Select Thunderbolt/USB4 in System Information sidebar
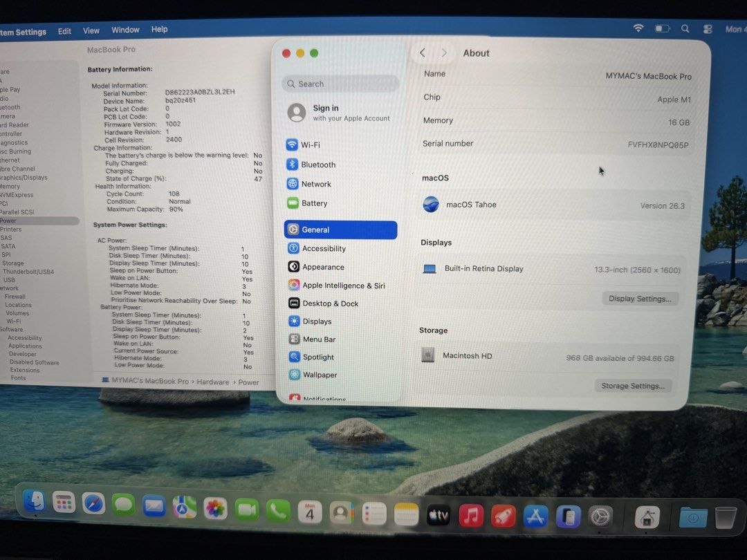Image resolution: width=747 pixels, height=560 pixels. [x=28, y=272]
